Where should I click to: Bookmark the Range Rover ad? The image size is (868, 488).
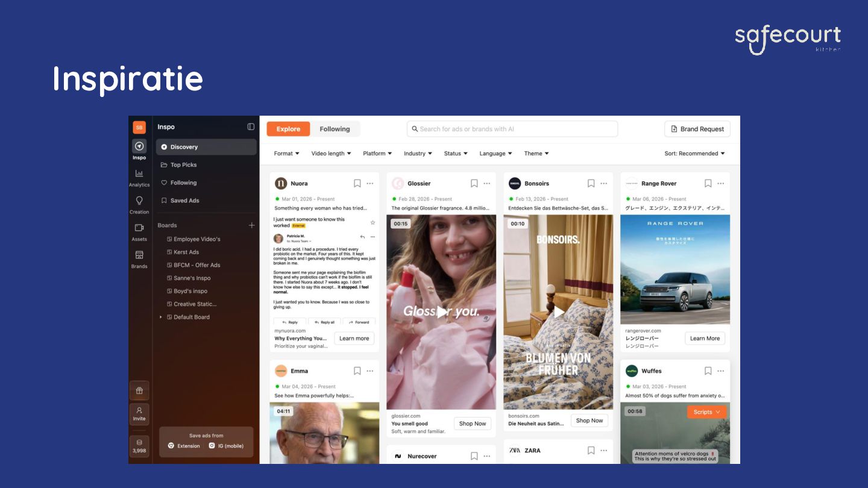(x=708, y=183)
